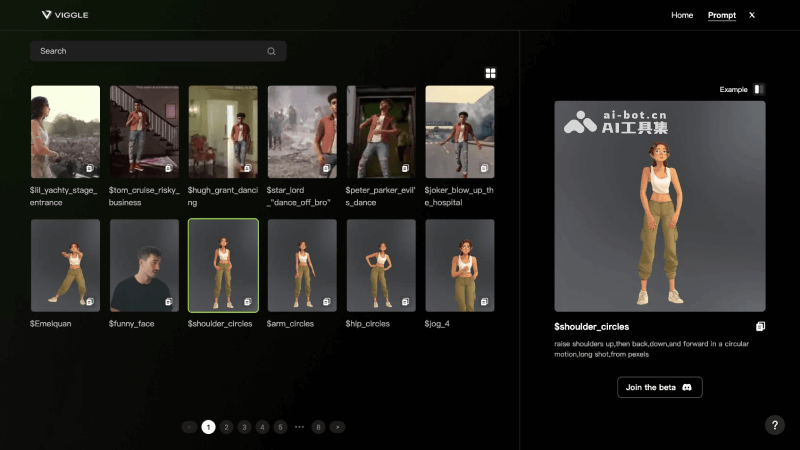Click the search magnifier icon

tap(271, 51)
